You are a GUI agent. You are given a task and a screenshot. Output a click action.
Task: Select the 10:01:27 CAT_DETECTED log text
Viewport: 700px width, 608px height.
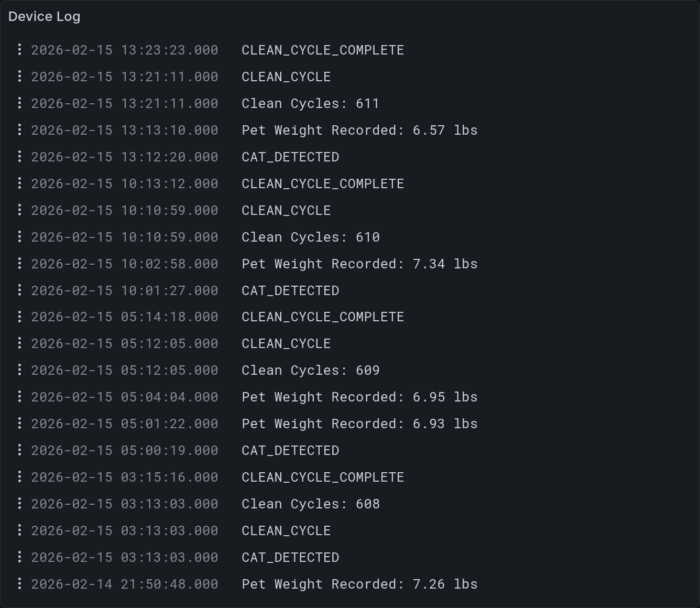[290, 290]
